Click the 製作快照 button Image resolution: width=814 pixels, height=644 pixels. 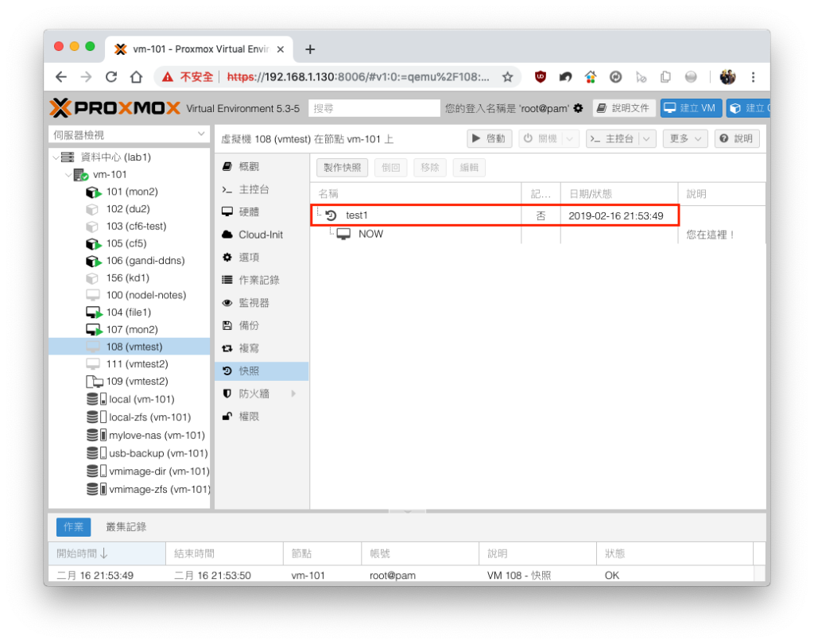[x=342, y=167]
